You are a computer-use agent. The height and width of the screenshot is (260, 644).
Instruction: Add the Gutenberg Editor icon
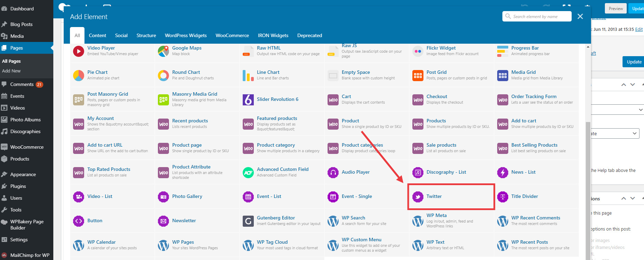pos(248,221)
